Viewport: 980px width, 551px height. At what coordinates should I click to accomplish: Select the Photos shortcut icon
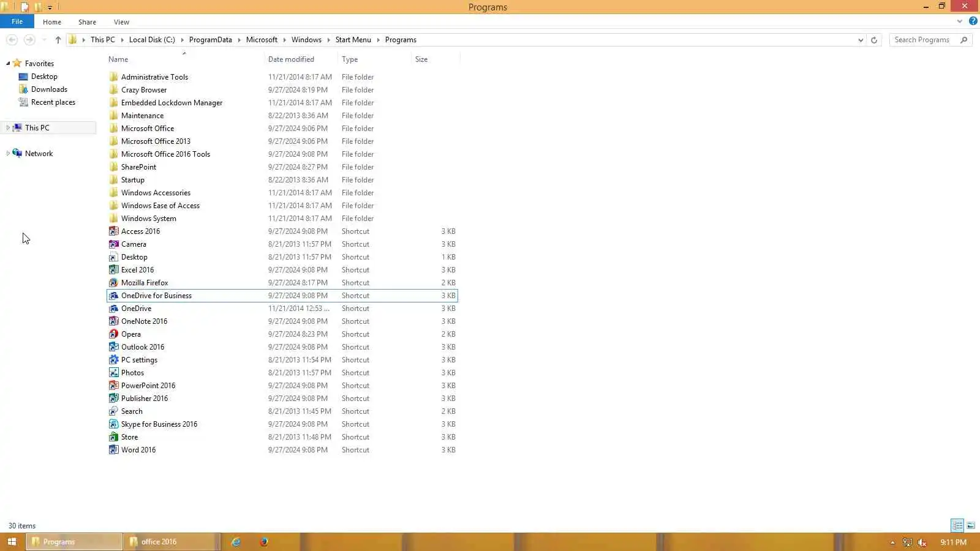pyautogui.click(x=113, y=373)
